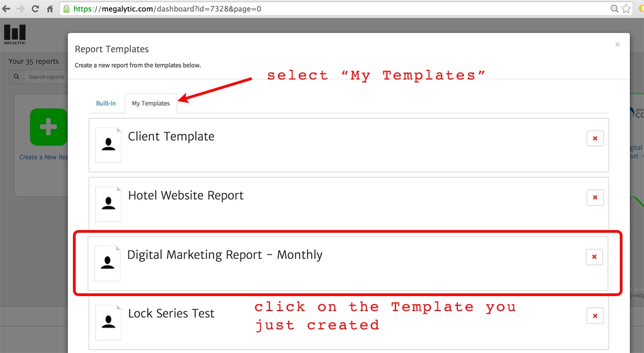
Task: Delete the Hotel Website Report template
Action: (595, 197)
